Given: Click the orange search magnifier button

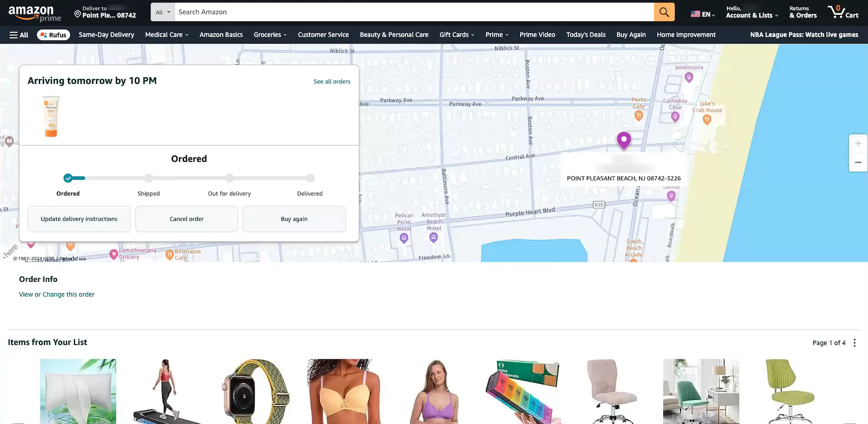Looking at the screenshot, I should coord(664,12).
